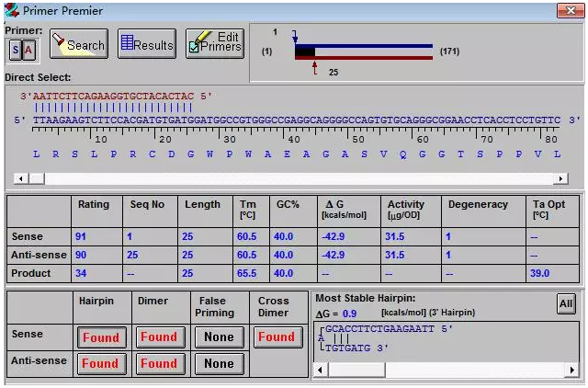Click the sequence scrollbar right arrow

point(560,178)
